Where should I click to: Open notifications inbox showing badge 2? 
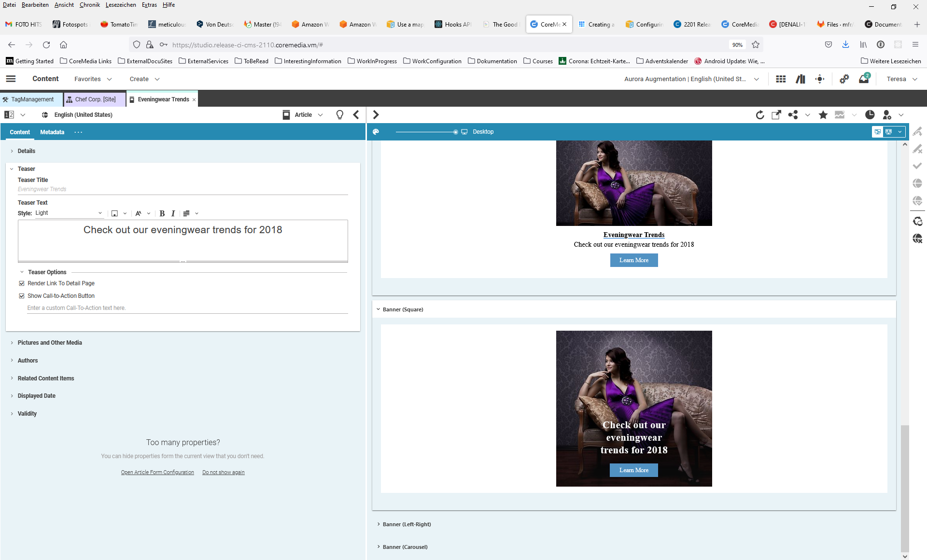coord(864,79)
